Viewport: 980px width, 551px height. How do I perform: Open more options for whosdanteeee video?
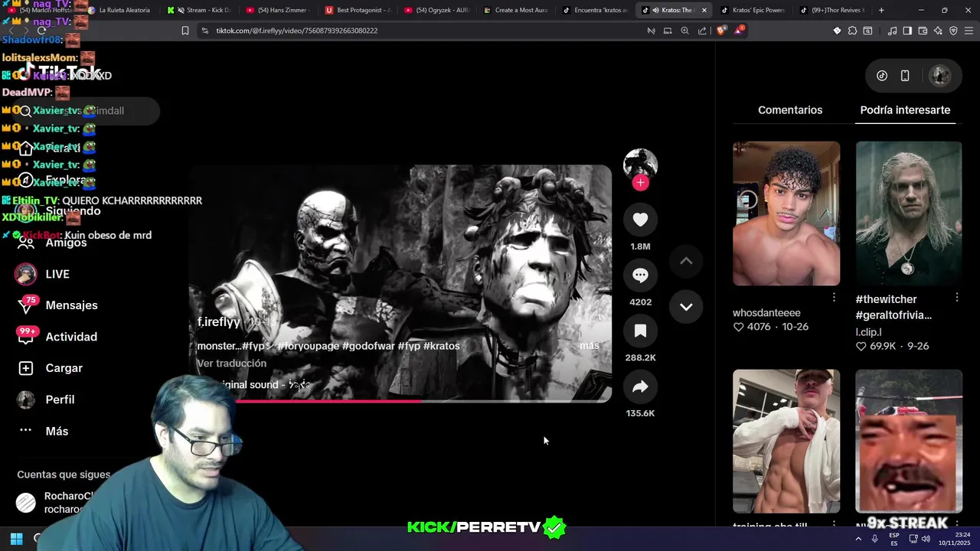[x=834, y=297]
